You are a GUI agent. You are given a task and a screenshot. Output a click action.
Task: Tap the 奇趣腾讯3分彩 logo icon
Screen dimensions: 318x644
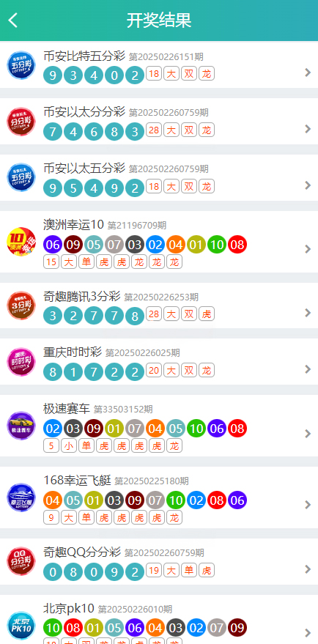click(21, 306)
